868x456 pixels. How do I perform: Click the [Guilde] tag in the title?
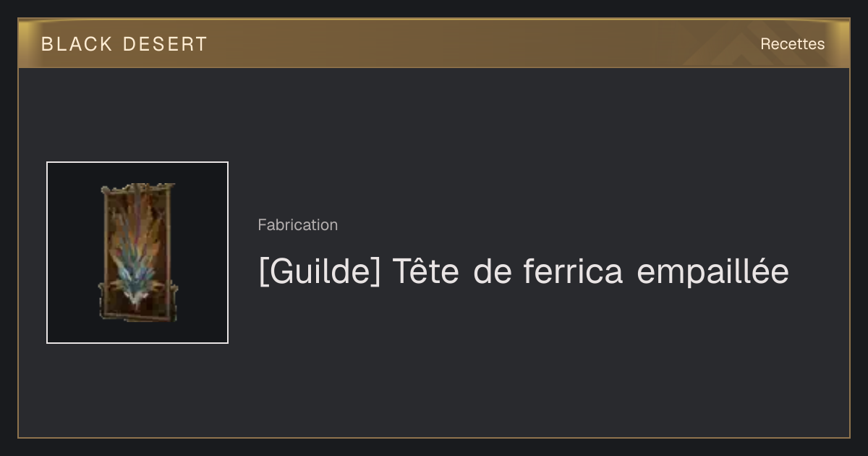click(x=320, y=273)
